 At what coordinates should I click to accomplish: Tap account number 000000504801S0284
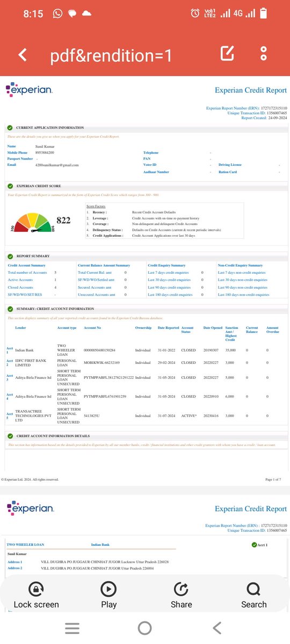(x=99, y=350)
